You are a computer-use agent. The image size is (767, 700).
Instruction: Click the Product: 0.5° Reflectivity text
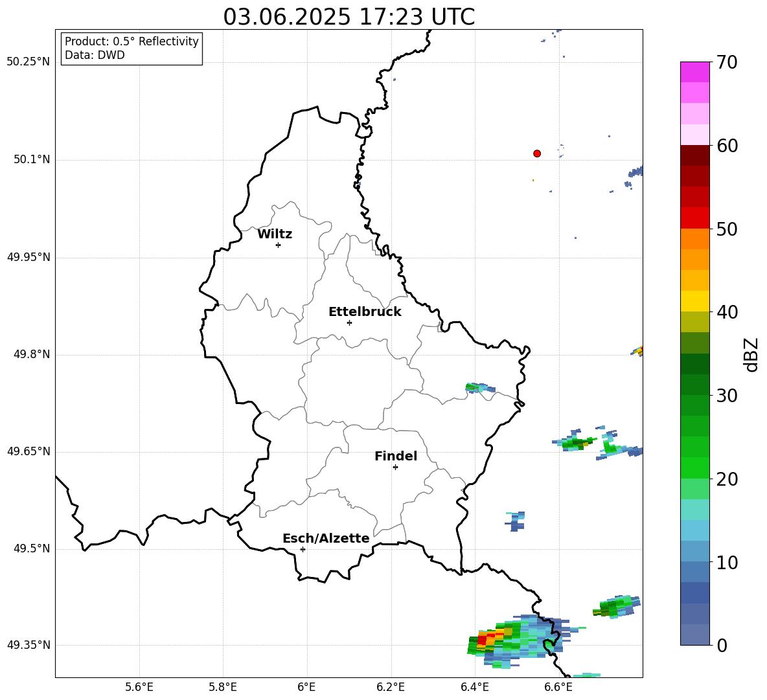132,41
